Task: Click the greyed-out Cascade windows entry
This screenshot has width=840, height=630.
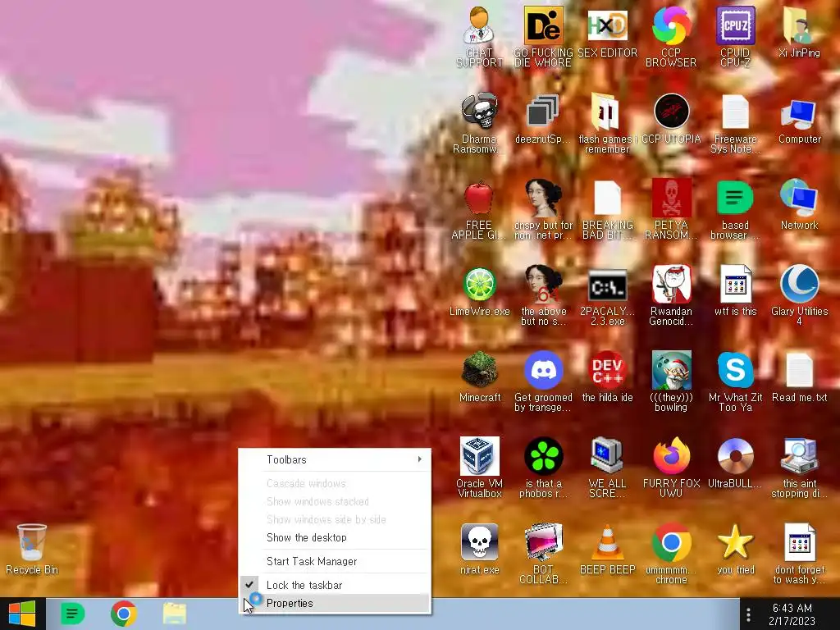Action: 336,483
